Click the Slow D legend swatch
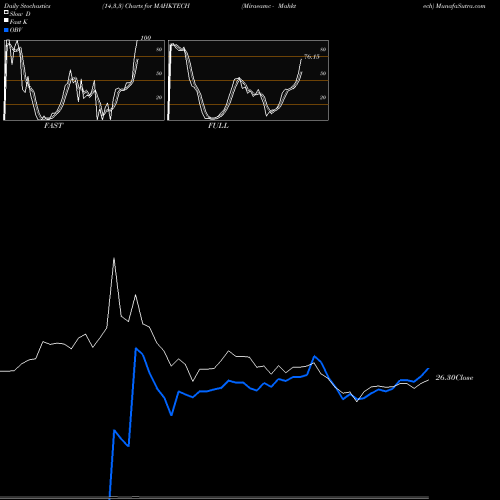500x500 pixels. coord(6,12)
